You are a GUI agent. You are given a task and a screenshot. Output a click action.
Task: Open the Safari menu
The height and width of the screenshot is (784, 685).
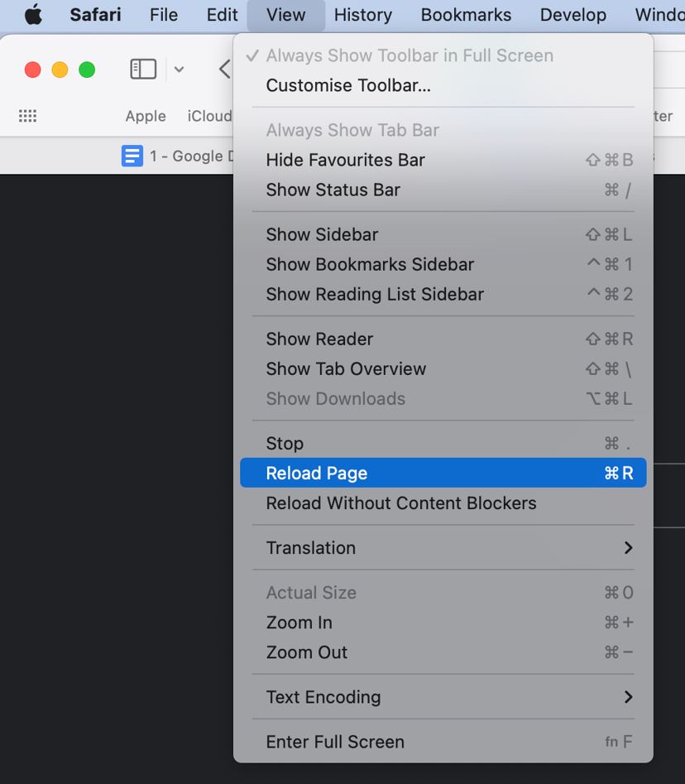click(x=95, y=15)
